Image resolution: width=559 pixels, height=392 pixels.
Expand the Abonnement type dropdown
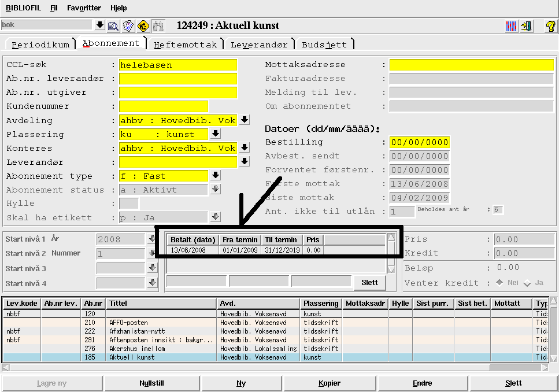pos(216,176)
